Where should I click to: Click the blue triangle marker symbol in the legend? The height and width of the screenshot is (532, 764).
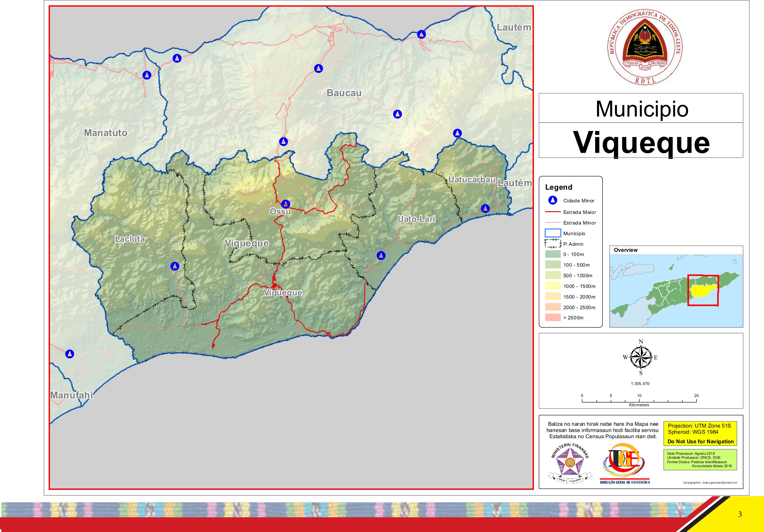pyautogui.click(x=553, y=200)
